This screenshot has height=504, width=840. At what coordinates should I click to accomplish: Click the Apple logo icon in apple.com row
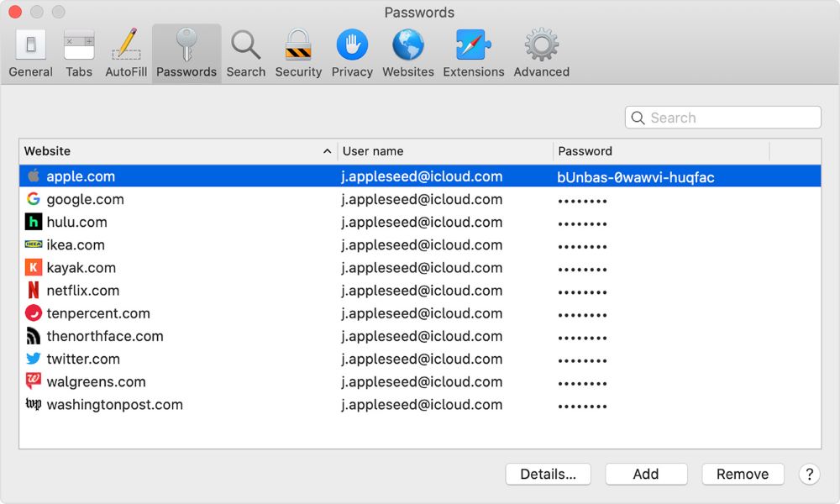tap(34, 176)
